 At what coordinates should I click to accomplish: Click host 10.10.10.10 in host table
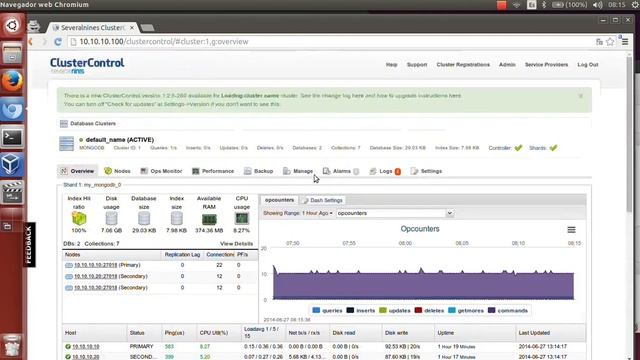pyautogui.click(x=86, y=347)
